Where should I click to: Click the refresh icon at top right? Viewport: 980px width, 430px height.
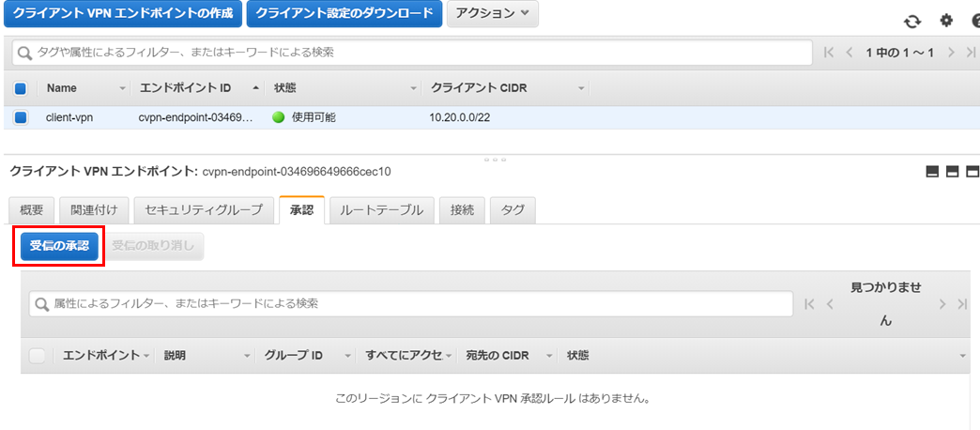coord(913,21)
